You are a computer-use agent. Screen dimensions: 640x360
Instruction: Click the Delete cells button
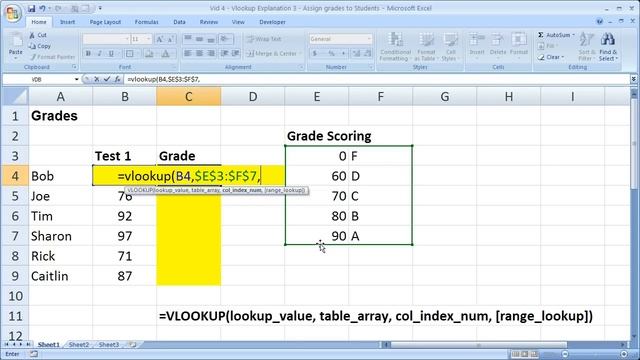coord(498,46)
